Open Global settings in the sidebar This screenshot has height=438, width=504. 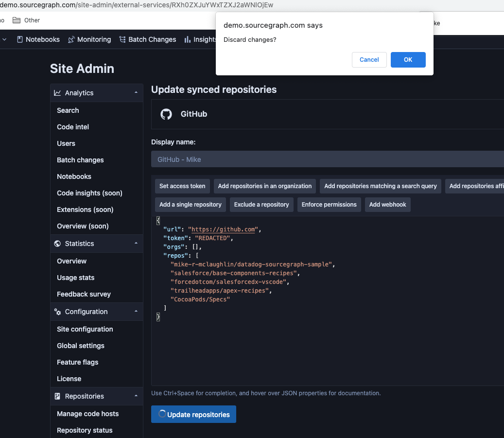(x=81, y=346)
